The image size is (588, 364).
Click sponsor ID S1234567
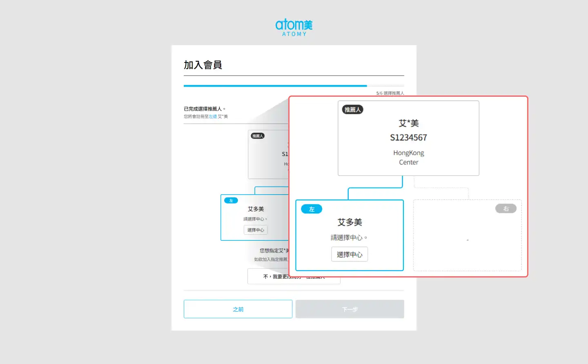(x=408, y=138)
